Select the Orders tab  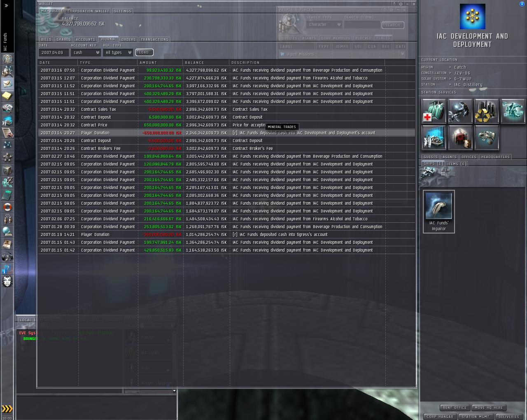tap(128, 40)
